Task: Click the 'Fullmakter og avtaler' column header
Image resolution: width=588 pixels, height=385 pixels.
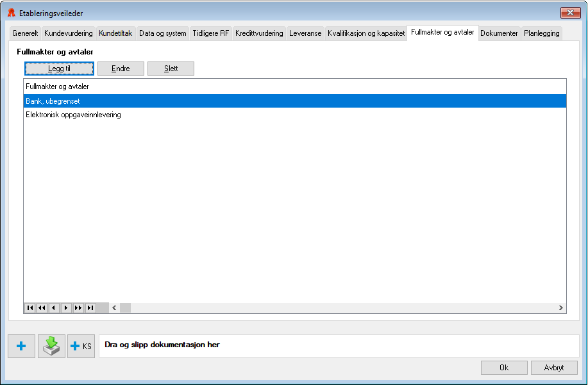Action: (x=295, y=86)
